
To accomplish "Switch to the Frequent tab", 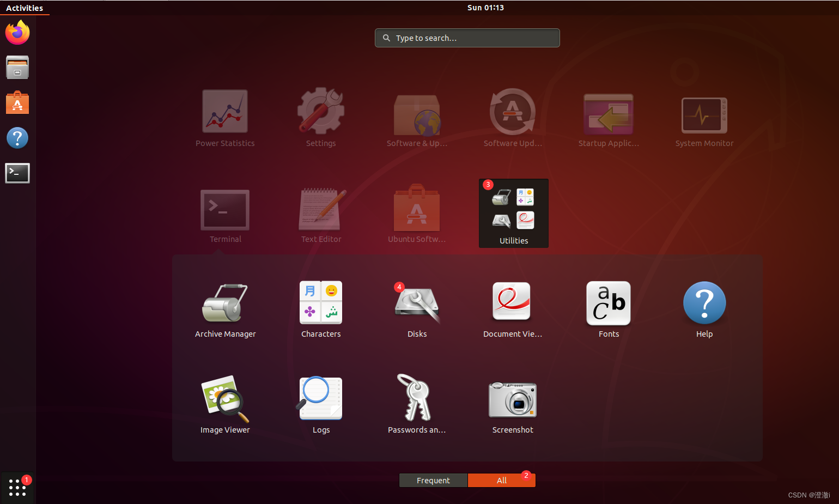I will 433,480.
